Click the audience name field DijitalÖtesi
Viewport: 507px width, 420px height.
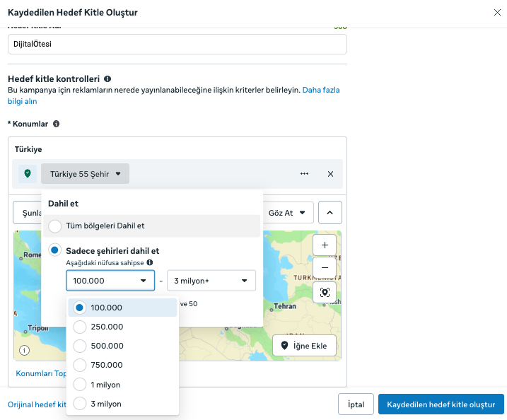click(177, 44)
